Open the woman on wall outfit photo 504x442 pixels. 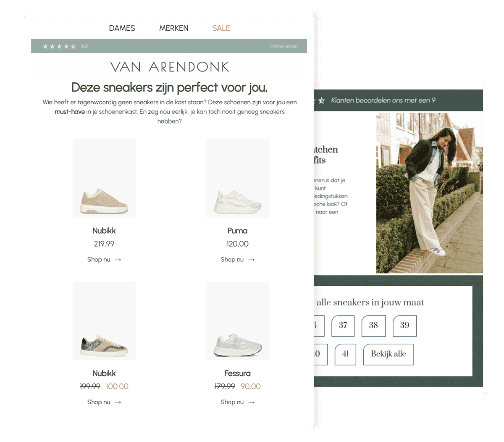(430, 193)
